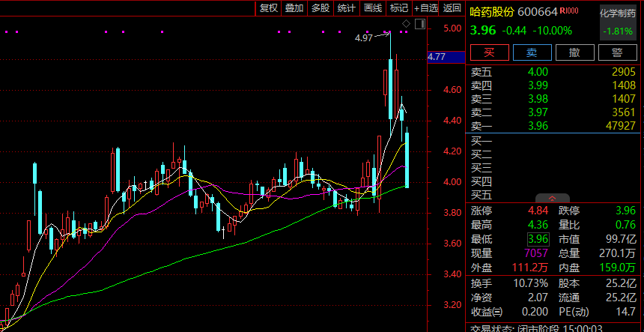Viewport: 644px width, 332px height.
Task: Add stock via +自选 button
Action: coord(426,7)
